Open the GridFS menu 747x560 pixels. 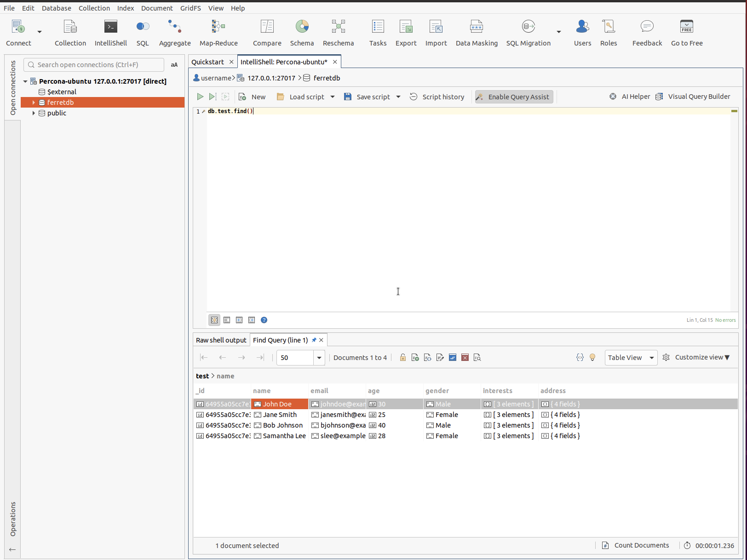point(190,8)
